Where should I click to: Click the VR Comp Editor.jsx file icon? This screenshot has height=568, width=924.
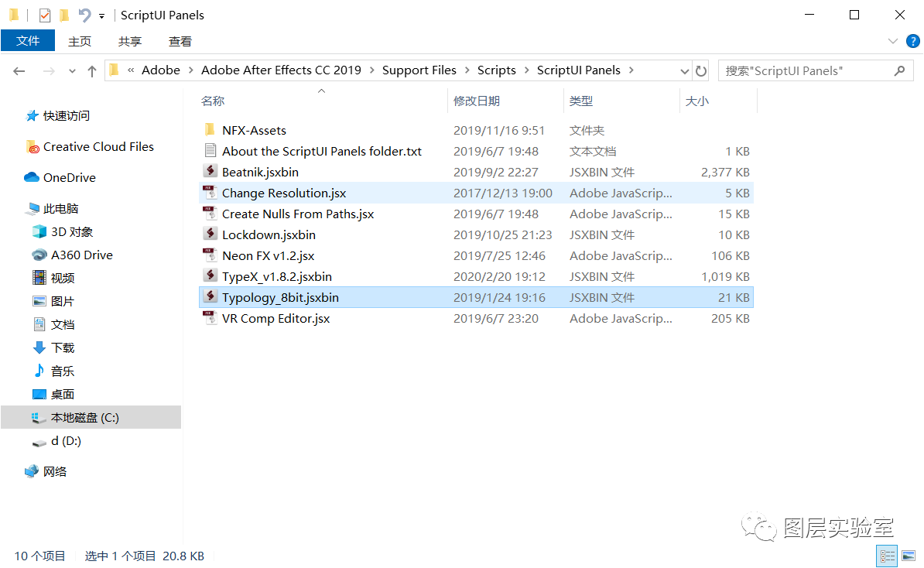(210, 318)
